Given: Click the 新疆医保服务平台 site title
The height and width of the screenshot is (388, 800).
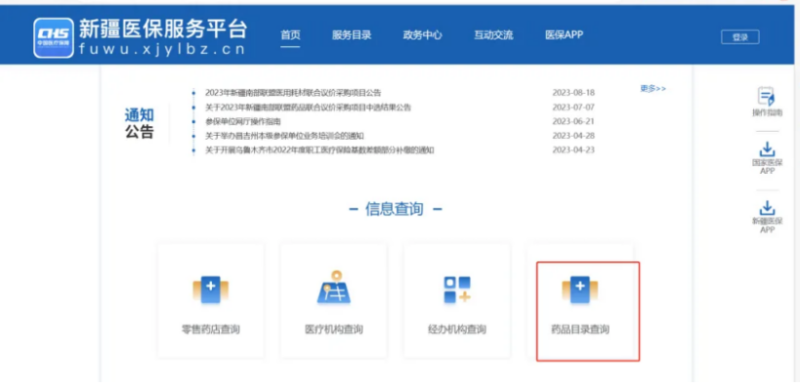Looking at the screenshot, I should click(163, 30).
